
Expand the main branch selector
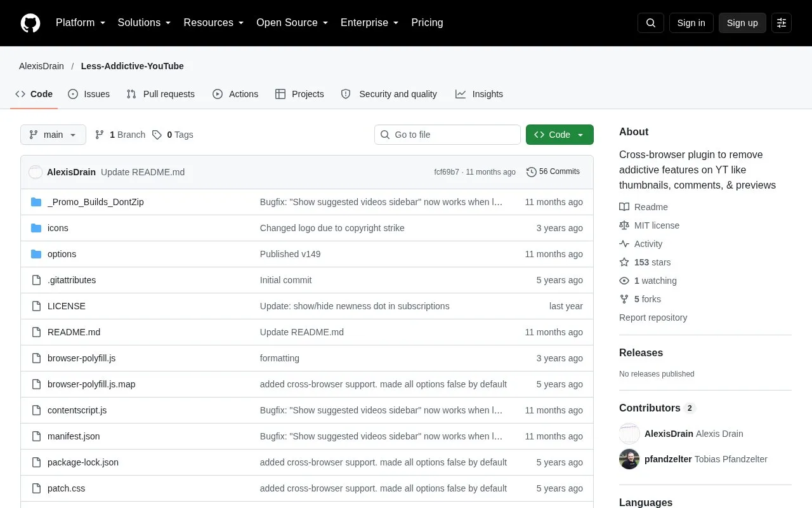(53, 135)
